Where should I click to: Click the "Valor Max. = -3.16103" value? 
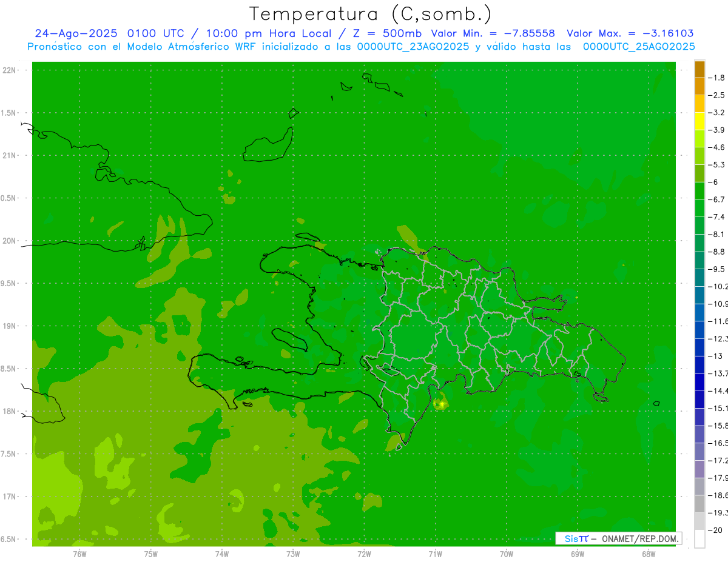pyautogui.click(x=630, y=33)
